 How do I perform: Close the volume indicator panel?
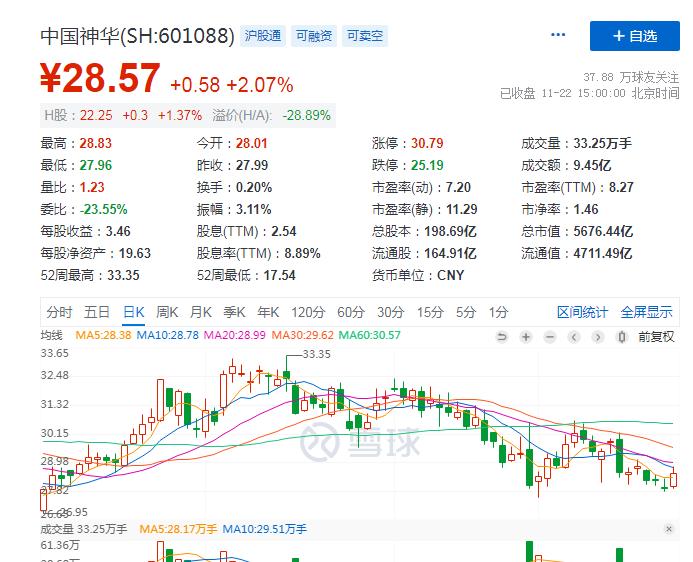[669, 529]
